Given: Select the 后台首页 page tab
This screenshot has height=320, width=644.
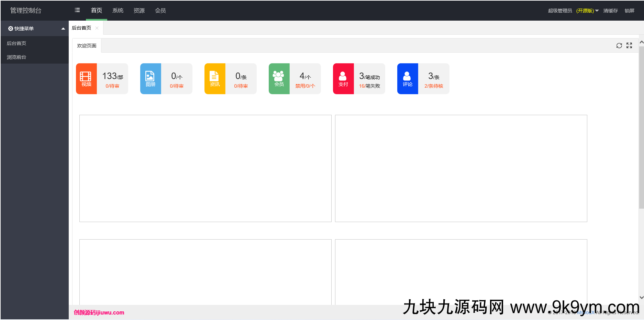Looking at the screenshot, I should coord(81,28).
